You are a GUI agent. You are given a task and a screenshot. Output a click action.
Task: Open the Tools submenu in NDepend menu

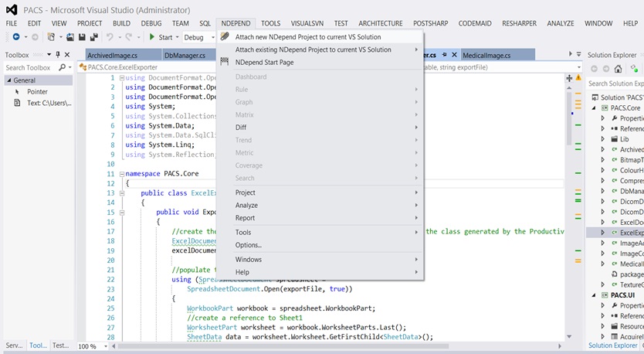[x=320, y=232]
